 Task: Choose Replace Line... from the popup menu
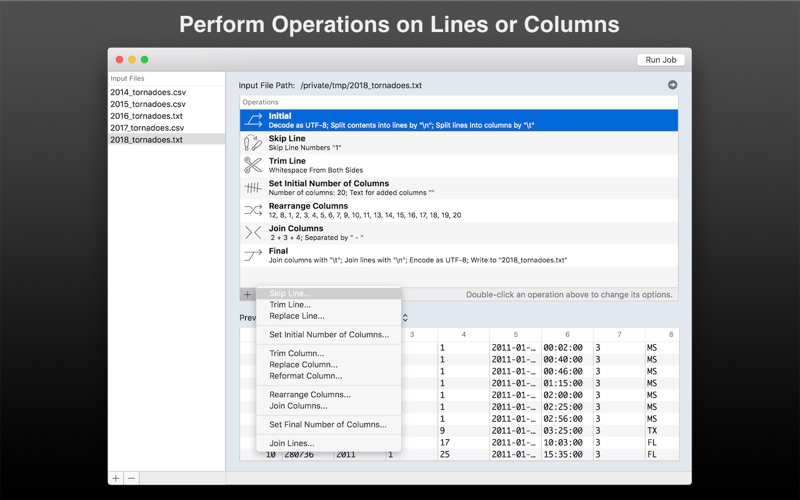[x=329, y=316]
